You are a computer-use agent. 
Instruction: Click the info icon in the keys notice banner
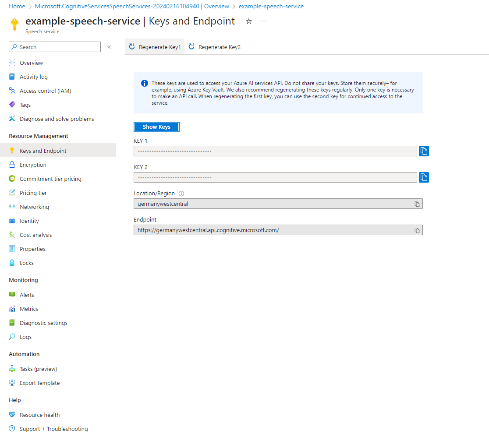(145, 83)
